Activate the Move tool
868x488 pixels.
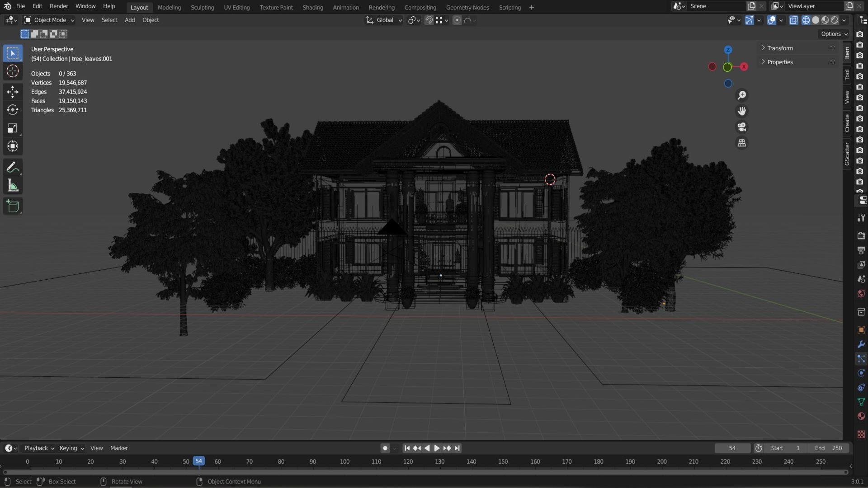[13, 92]
